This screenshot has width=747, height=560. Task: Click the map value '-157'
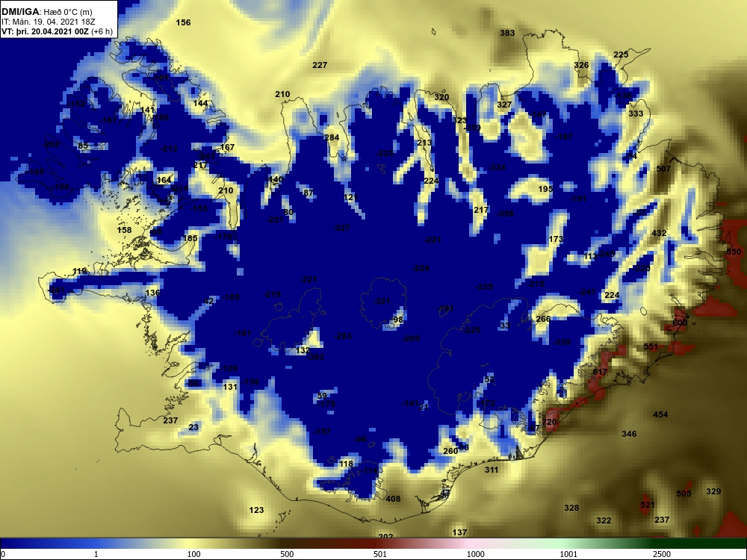click(x=322, y=432)
